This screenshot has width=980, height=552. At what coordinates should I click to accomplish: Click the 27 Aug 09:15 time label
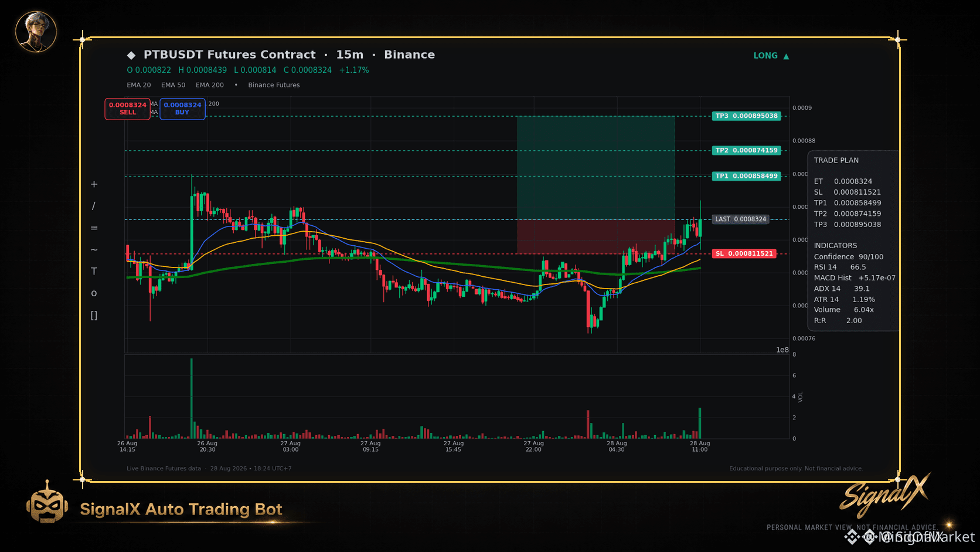[x=371, y=446]
